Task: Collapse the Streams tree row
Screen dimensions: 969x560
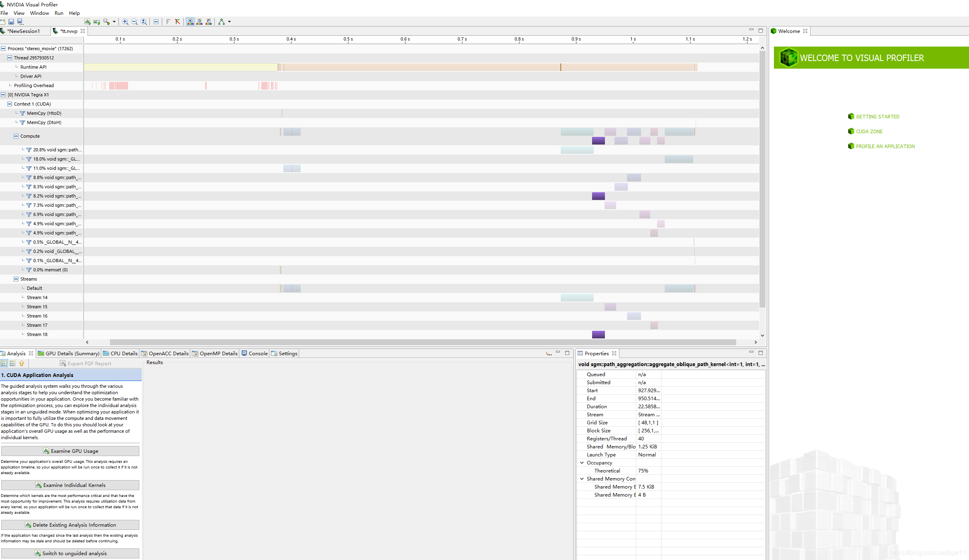Action: point(16,279)
